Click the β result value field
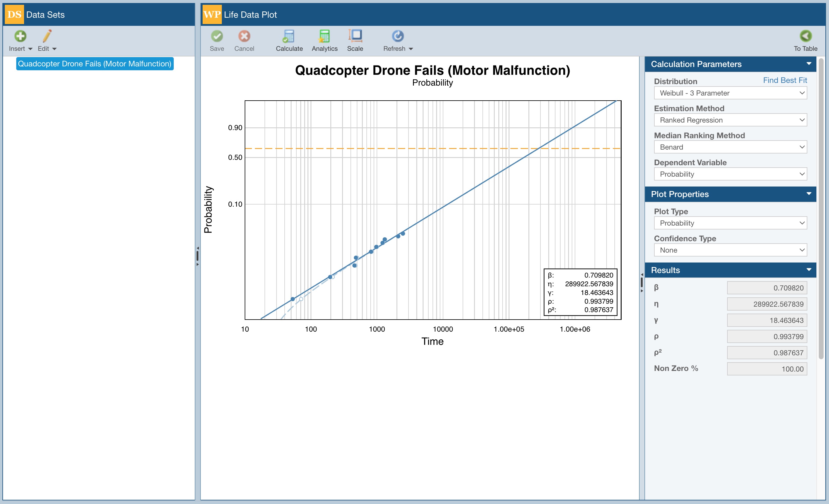 (767, 288)
